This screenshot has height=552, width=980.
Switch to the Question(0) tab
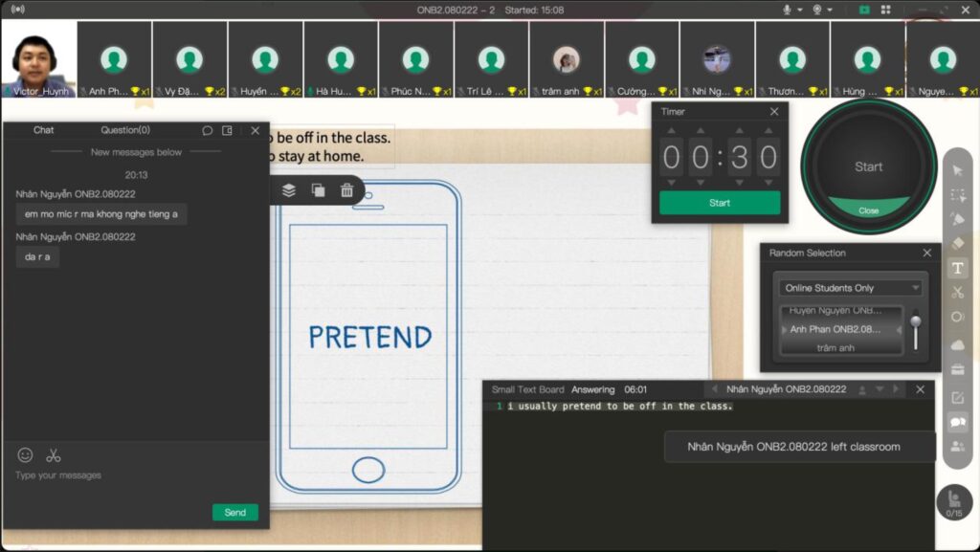pyautogui.click(x=125, y=130)
